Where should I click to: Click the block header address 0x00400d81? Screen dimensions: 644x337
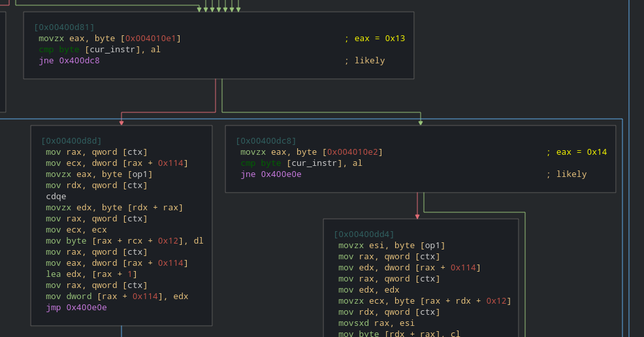[64, 27]
